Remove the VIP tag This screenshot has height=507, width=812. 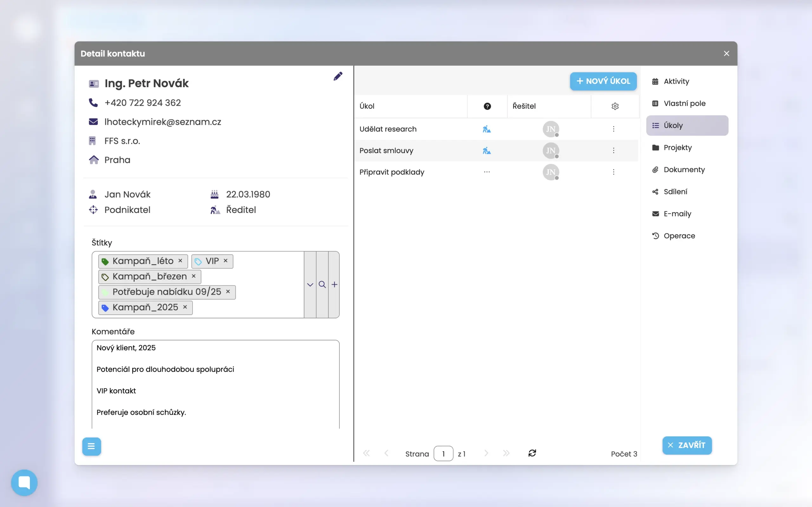click(x=226, y=260)
